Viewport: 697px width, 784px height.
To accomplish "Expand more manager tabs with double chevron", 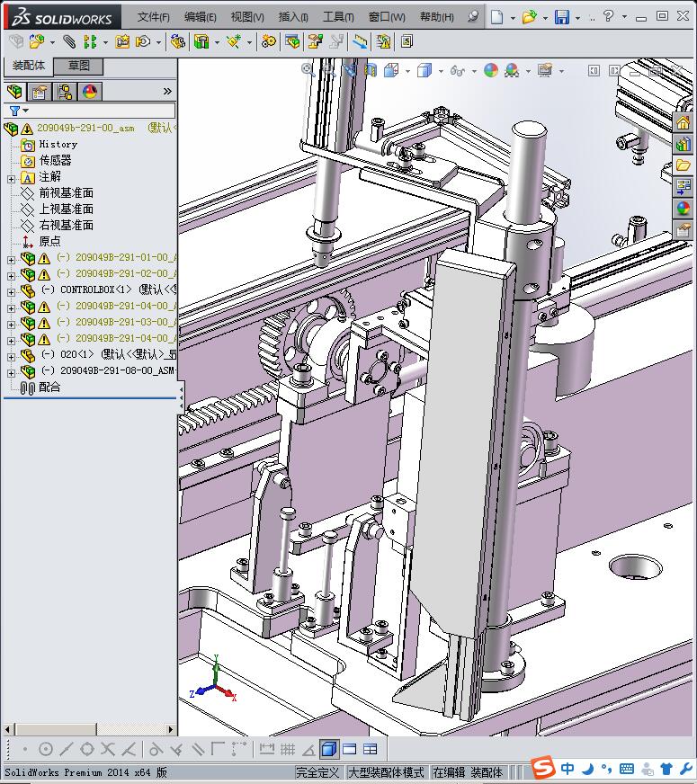I will [x=167, y=91].
